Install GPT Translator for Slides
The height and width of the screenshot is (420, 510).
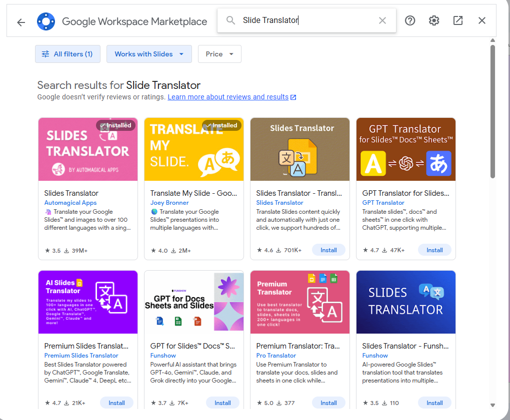[434, 249]
